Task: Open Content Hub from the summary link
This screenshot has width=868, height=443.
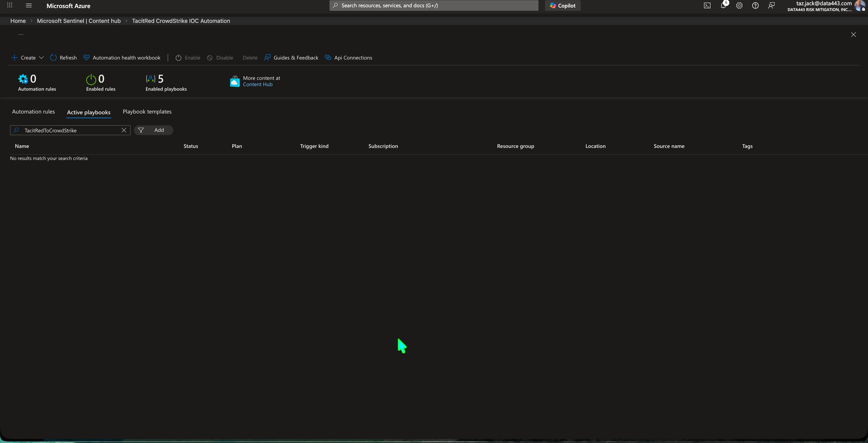Action: 257,84
